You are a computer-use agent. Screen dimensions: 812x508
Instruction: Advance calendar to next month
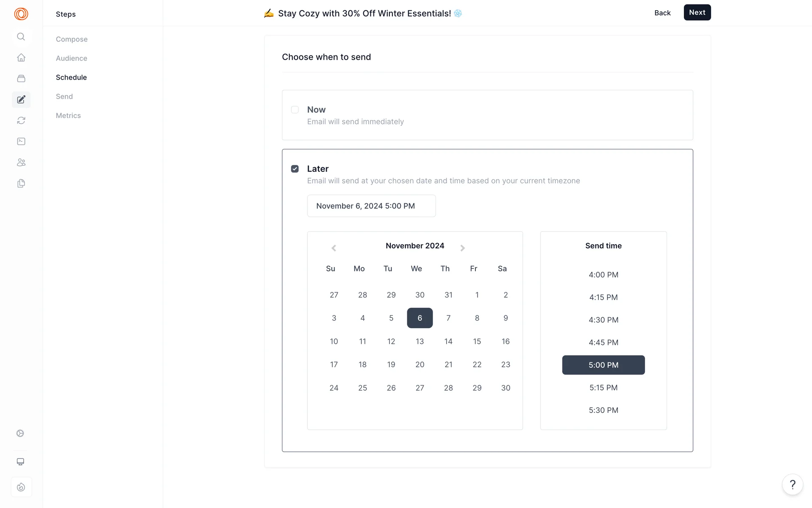click(x=462, y=248)
